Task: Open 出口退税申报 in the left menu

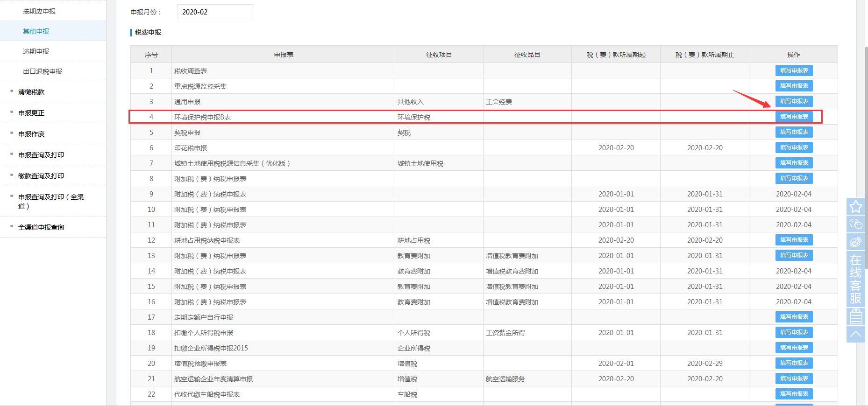Action: point(43,71)
